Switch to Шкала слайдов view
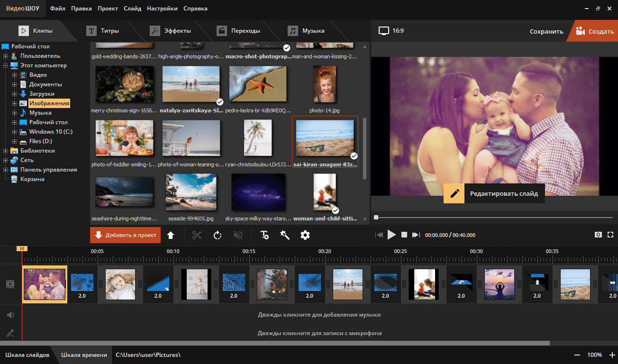Screen dimensions: 618x364 pyautogui.click(x=27, y=355)
